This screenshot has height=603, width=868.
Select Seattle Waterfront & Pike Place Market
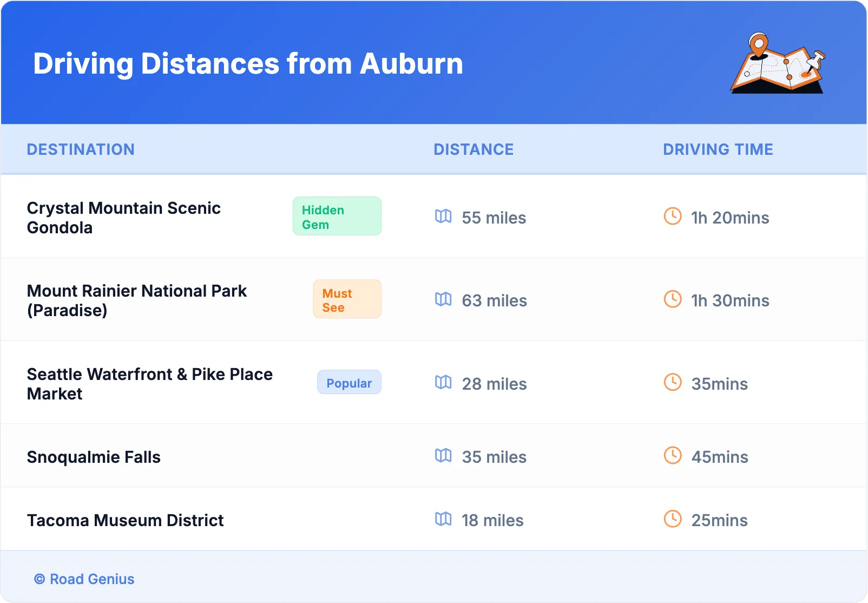150,384
